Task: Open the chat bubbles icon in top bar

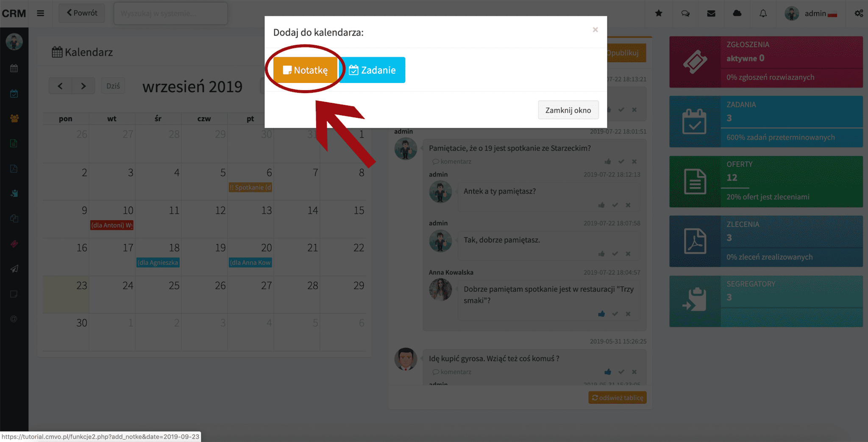Action: click(685, 13)
